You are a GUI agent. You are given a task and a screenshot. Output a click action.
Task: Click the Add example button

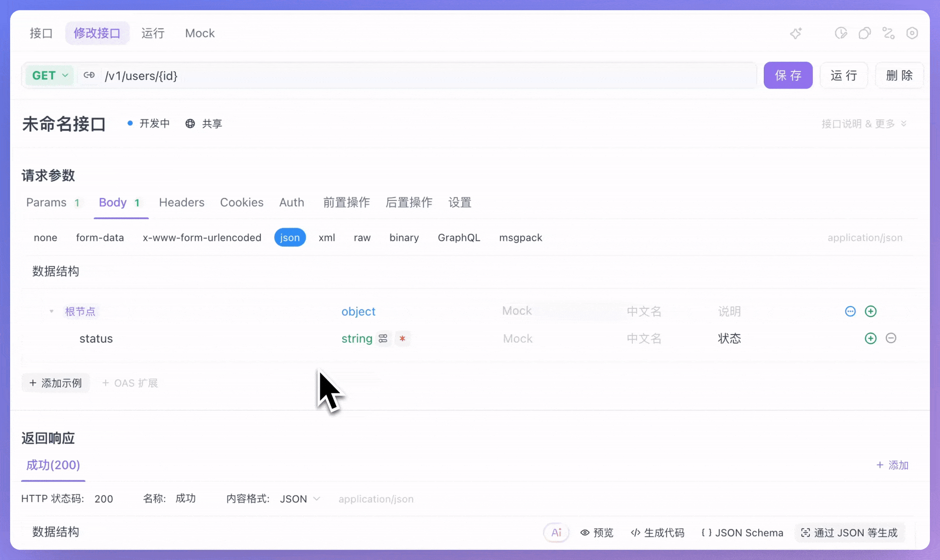click(56, 383)
